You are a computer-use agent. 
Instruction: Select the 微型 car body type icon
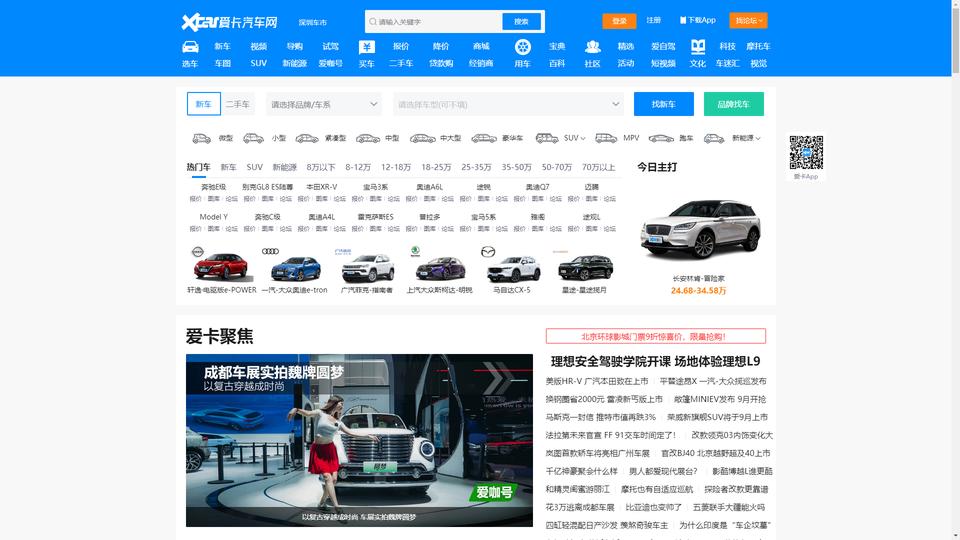point(201,138)
